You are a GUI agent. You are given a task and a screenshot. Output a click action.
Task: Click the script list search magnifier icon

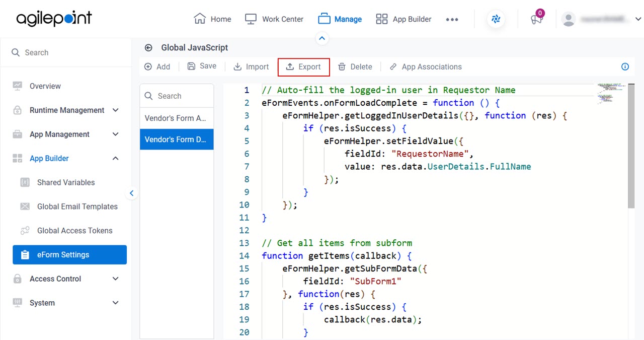tap(148, 96)
